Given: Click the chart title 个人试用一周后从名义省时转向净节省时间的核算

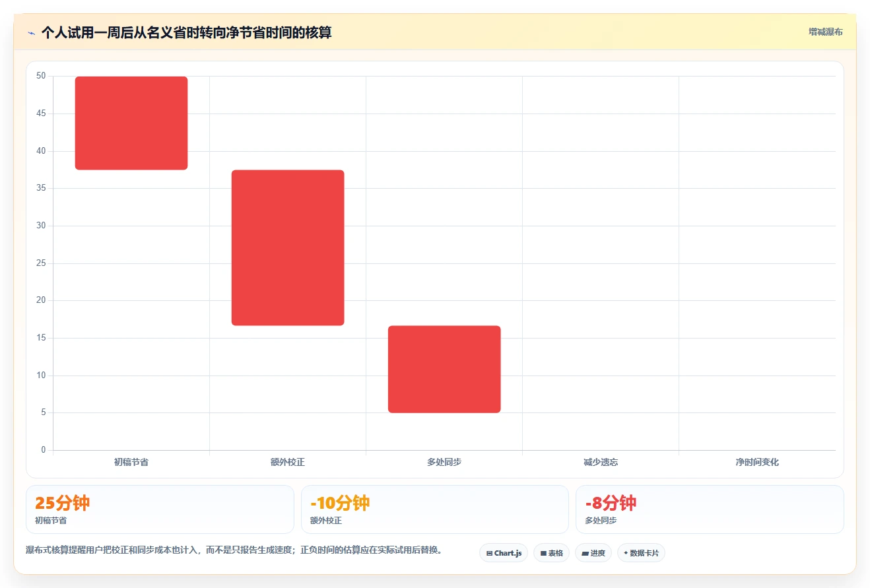Looking at the screenshot, I should click(186, 32).
